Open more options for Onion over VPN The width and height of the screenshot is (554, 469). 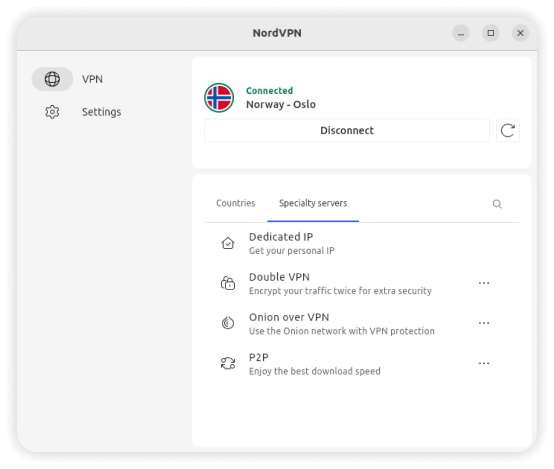[x=484, y=323]
